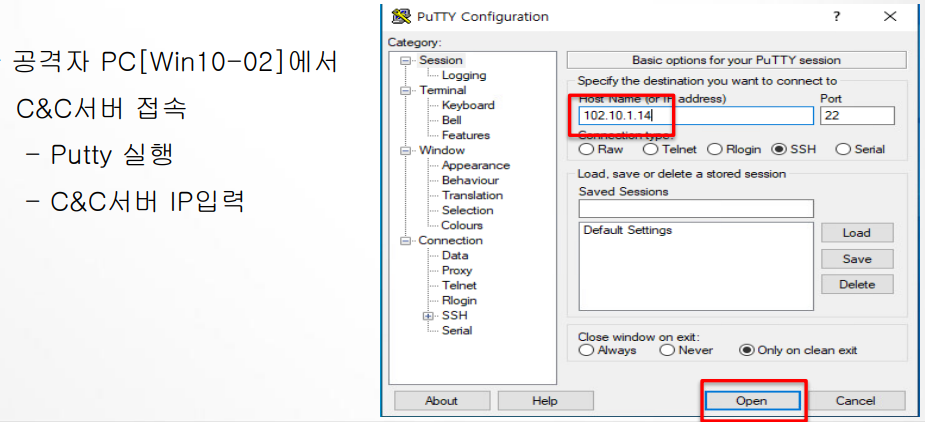Select Connection in the category tree
The width and height of the screenshot is (925, 422).
(x=450, y=241)
